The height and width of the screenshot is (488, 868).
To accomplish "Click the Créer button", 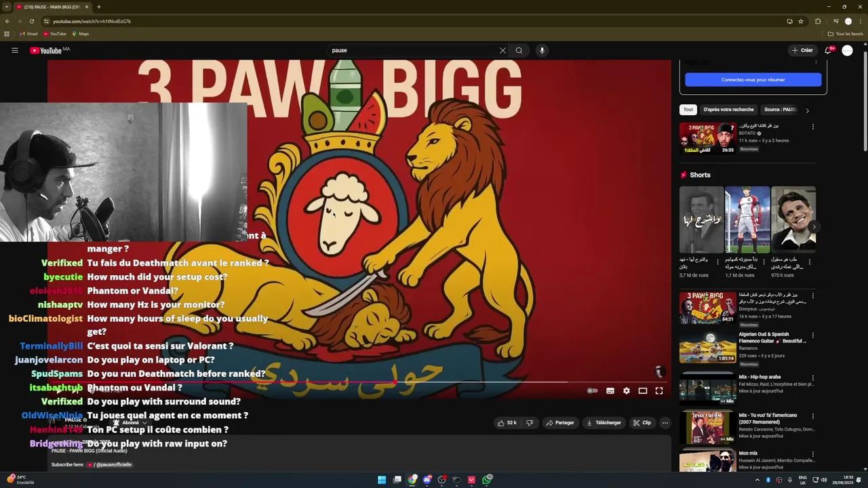I will (802, 50).
